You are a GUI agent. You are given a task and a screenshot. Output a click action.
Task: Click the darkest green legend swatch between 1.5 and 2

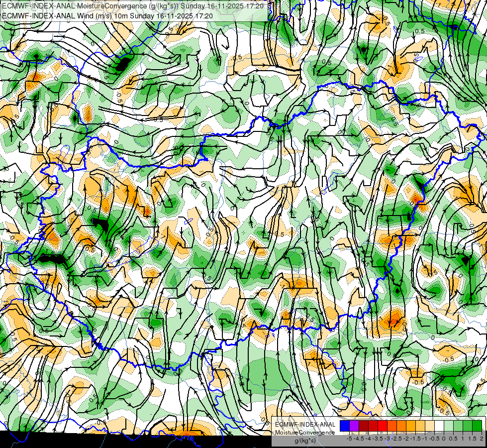click(x=477, y=426)
